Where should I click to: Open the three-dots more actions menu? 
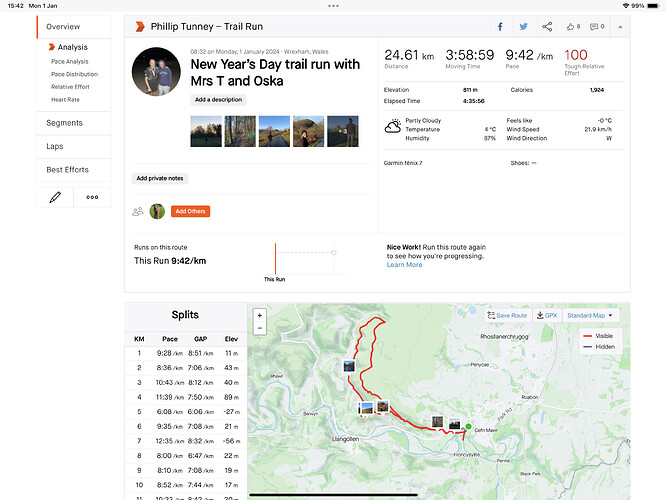(x=92, y=198)
